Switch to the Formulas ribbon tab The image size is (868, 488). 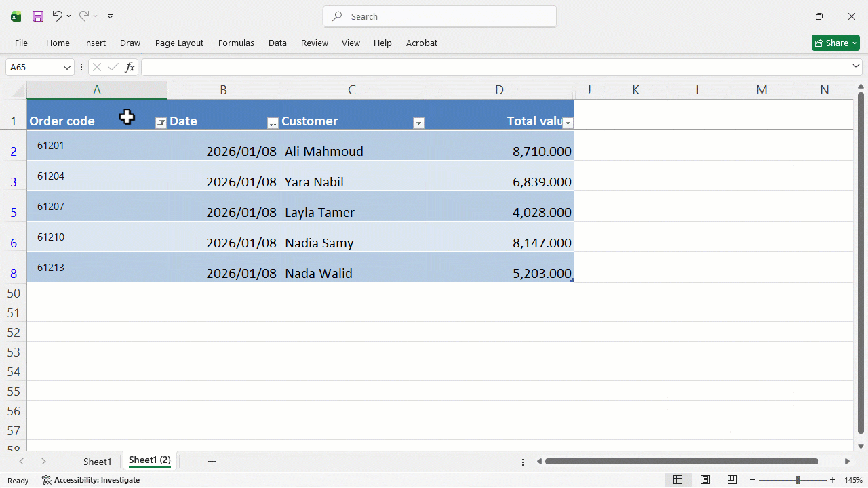[x=236, y=43]
